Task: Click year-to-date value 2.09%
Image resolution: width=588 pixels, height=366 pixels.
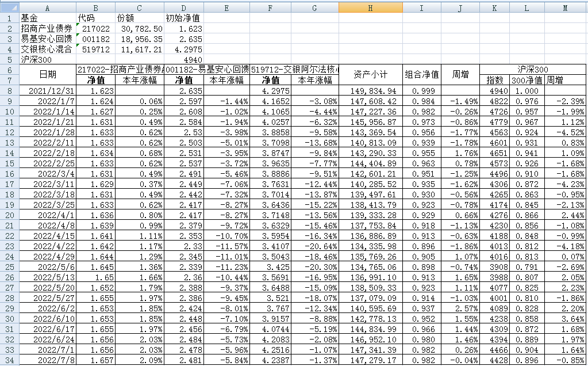Action: click(x=140, y=360)
